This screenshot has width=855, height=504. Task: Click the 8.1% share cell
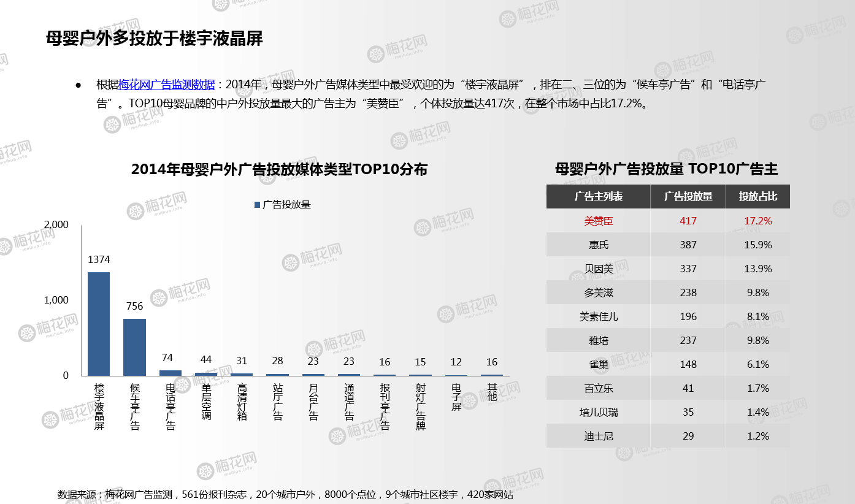(758, 316)
